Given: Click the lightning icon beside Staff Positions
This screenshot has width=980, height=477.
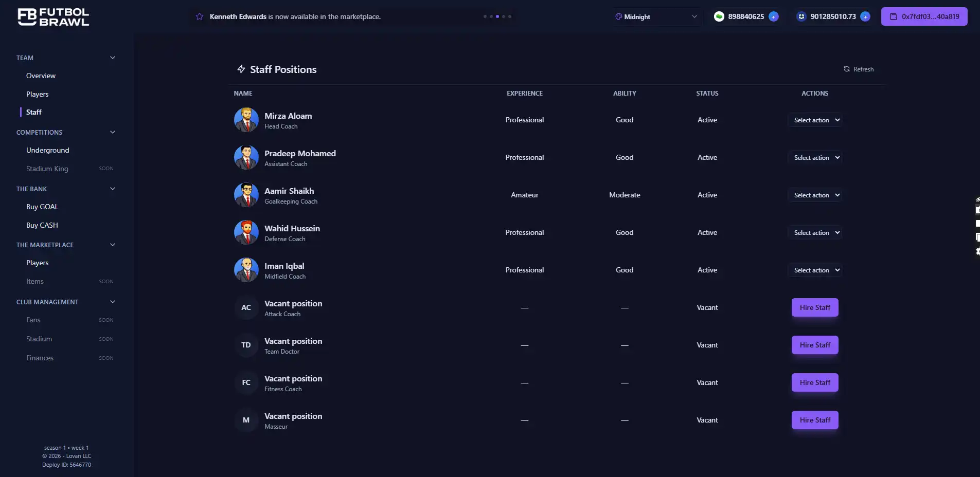Looking at the screenshot, I should click(240, 69).
